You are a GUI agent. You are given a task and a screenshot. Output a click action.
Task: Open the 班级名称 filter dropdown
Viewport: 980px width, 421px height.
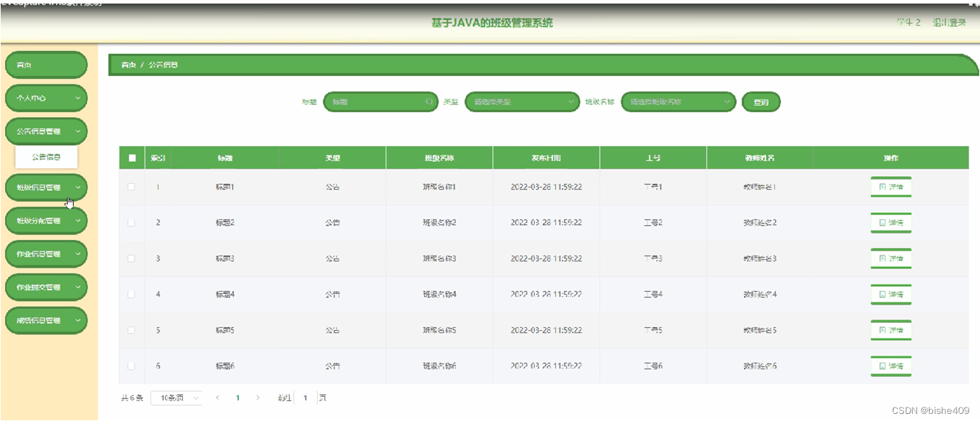pyautogui.click(x=679, y=102)
